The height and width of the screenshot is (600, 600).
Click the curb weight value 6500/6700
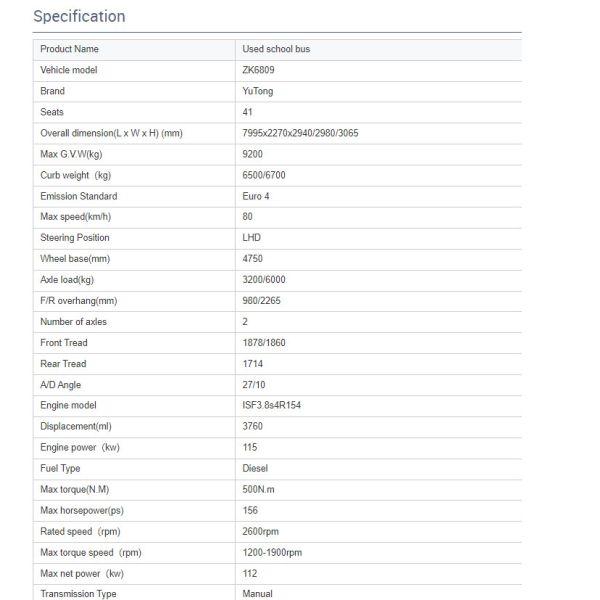pyautogui.click(x=265, y=175)
